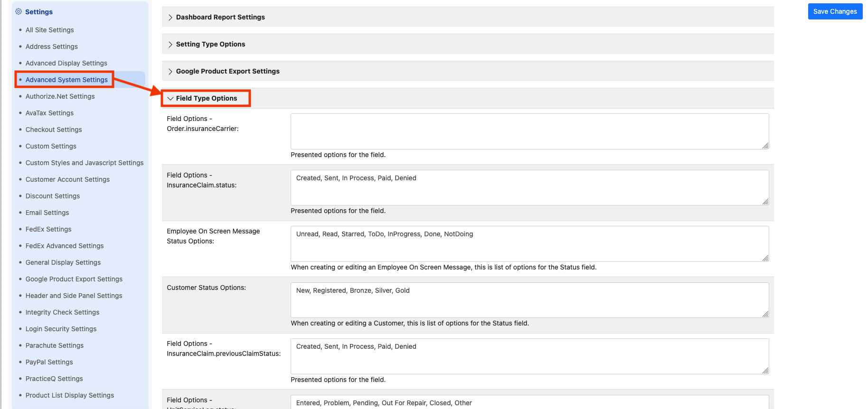Select Advanced System Settings in sidebar

[66, 80]
